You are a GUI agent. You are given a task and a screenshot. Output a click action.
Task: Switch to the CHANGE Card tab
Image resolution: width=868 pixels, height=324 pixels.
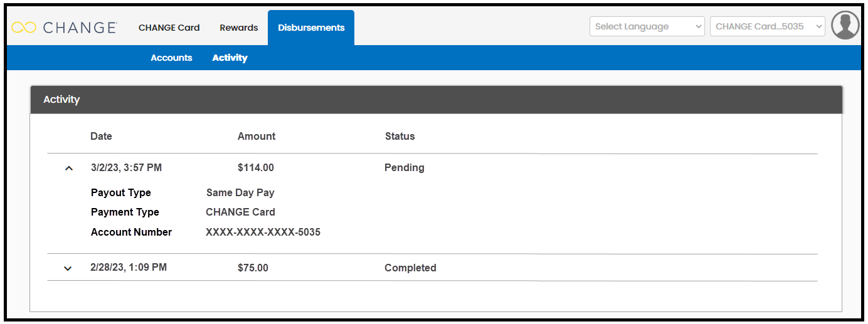point(169,28)
